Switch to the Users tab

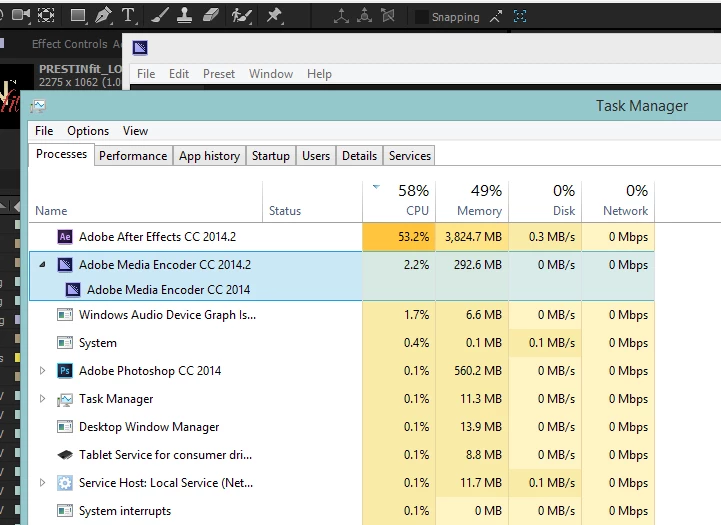click(316, 156)
